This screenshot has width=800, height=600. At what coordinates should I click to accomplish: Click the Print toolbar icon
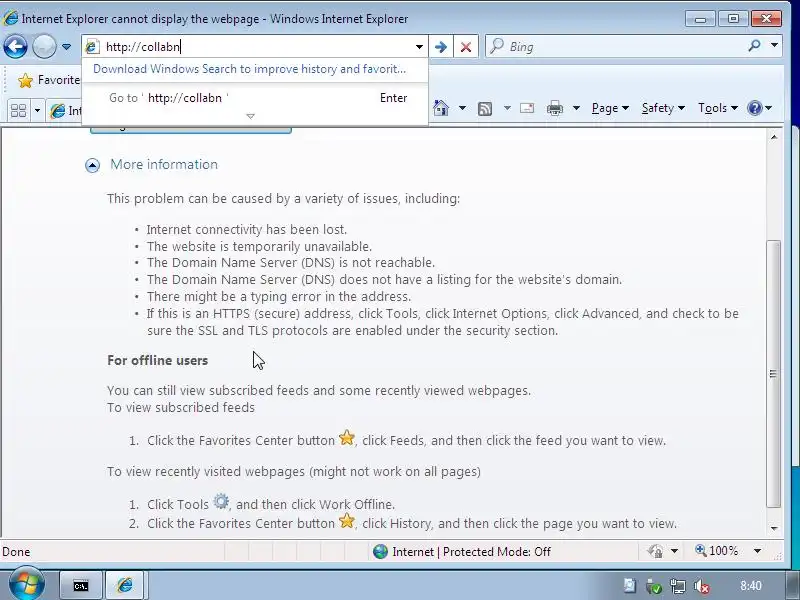tap(555, 108)
